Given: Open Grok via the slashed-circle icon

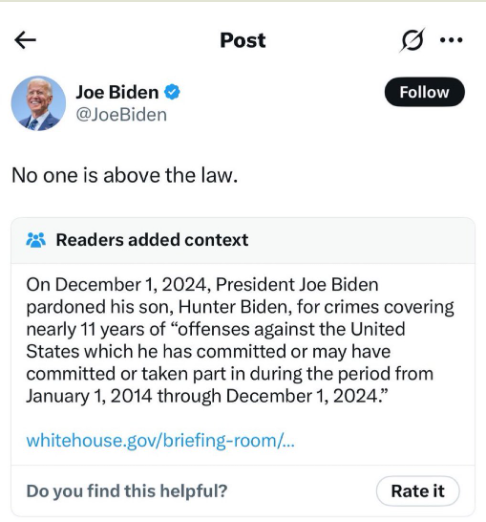Looking at the screenshot, I should tap(412, 40).
